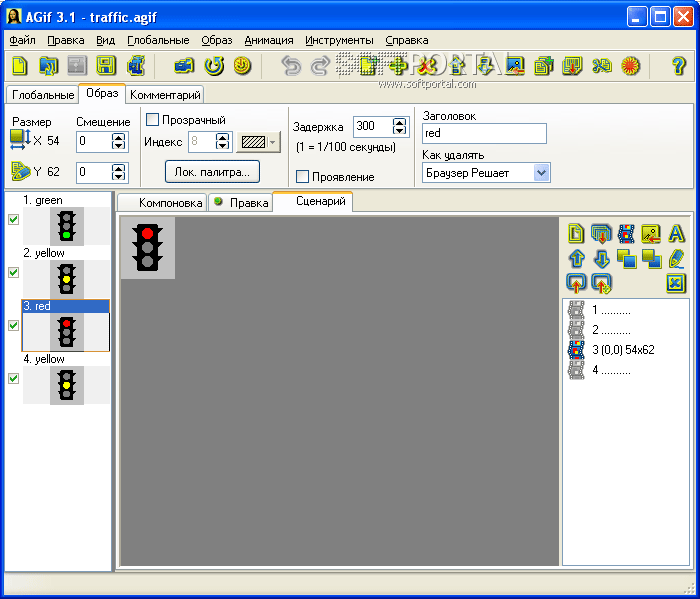Click the pencil edit icon in the scenario panel
Viewport: 700px width, 599px height.
coord(676,259)
